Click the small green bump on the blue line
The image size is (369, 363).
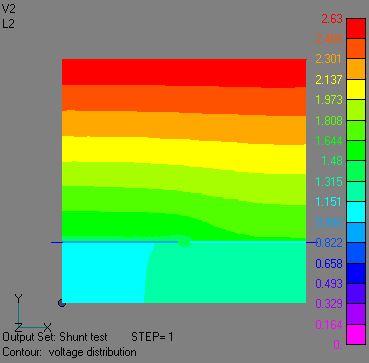point(183,241)
